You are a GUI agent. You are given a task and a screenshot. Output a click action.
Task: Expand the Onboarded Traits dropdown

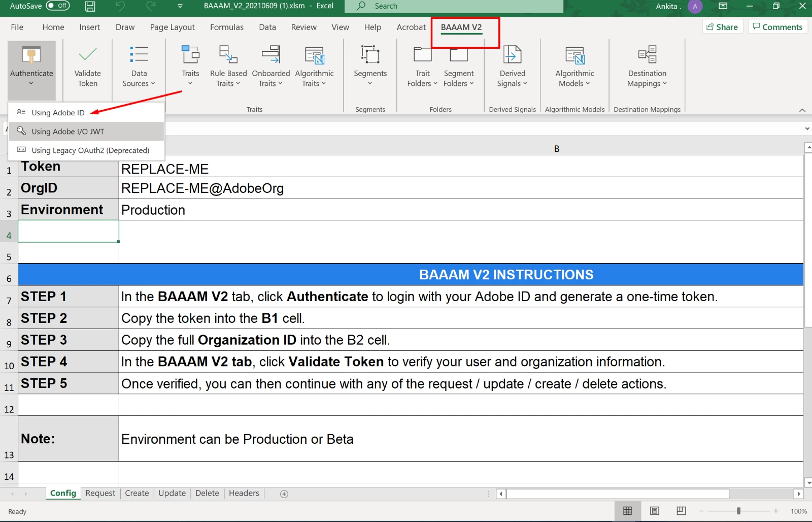pos(280,83)
